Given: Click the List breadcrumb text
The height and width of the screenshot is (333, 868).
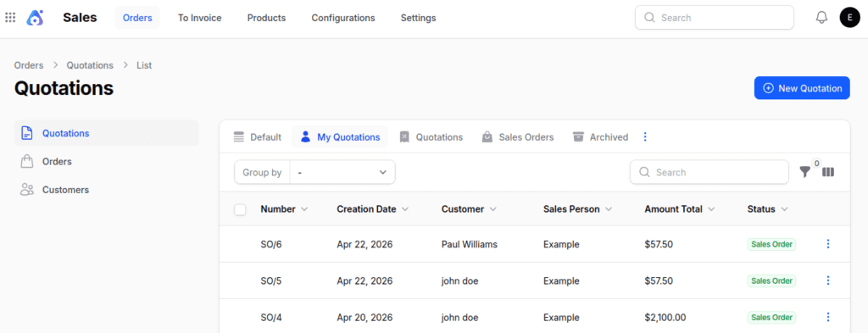Looking at the screenshot, I should (144, 65).
